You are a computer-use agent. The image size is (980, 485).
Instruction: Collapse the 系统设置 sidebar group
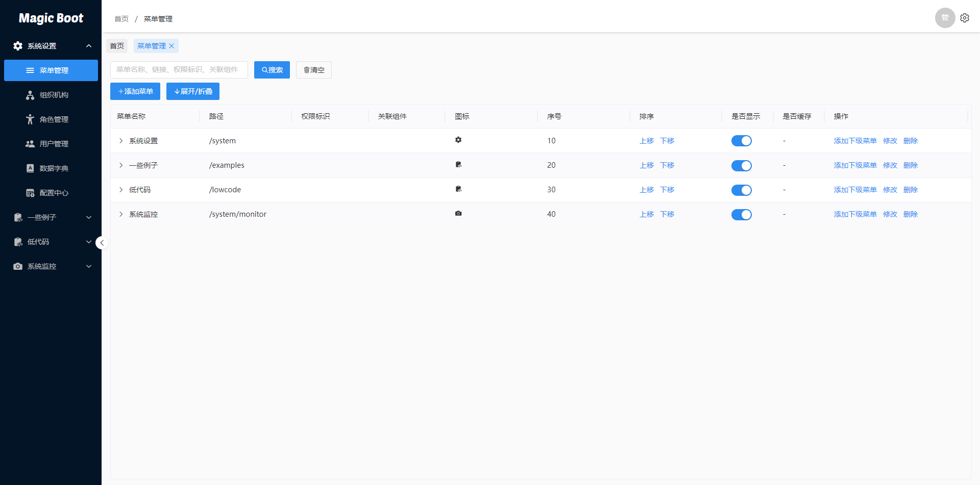(51, 46)
